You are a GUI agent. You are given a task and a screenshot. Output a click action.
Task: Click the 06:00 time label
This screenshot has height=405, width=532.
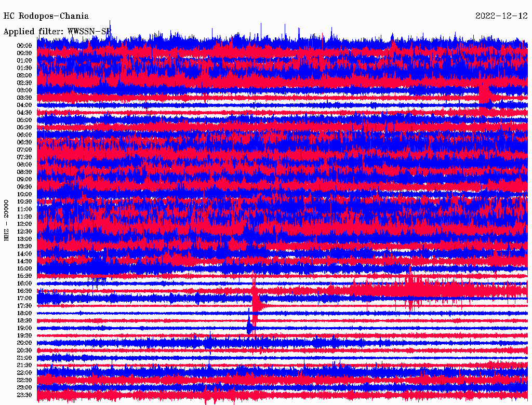tap(24, 135)
